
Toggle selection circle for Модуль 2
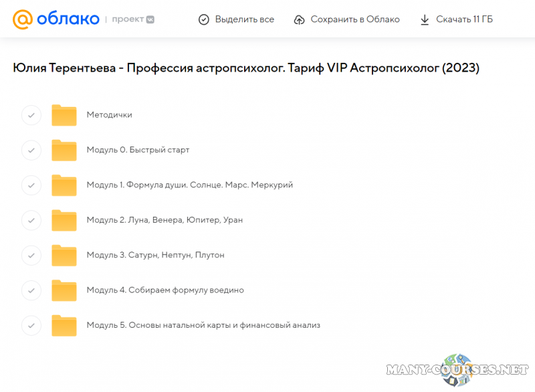pyautogui.click(x=31, y=220)
